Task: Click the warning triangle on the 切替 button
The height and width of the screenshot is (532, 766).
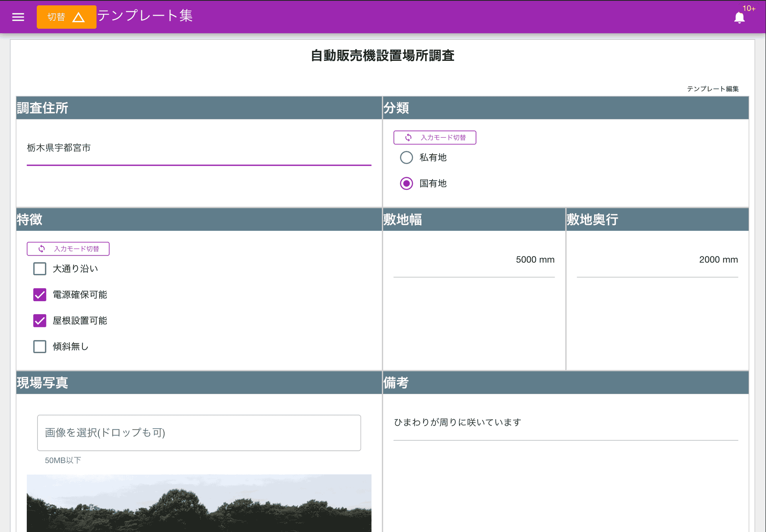Action: point(79,17)
